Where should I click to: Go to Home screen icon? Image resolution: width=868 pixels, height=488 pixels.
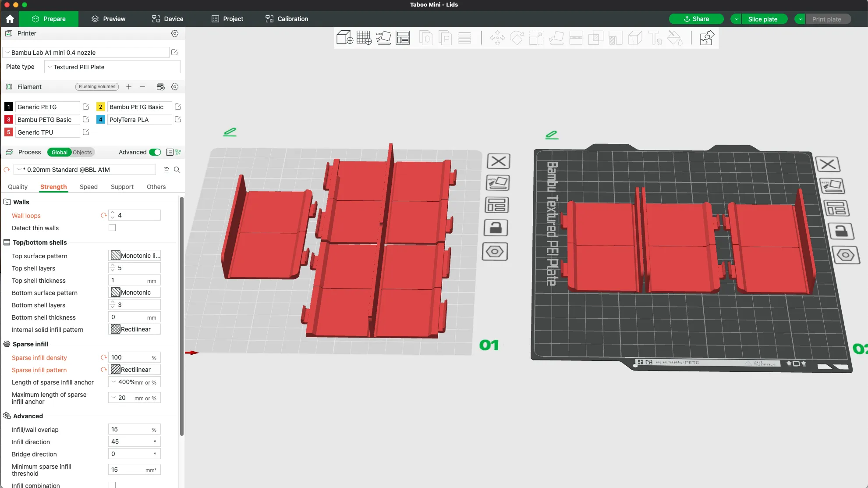click(10, 19)
